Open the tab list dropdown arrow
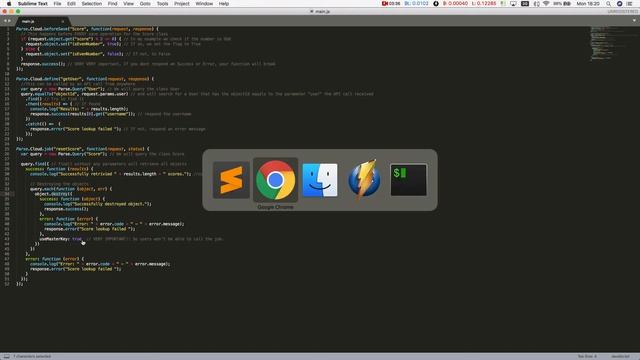The height and width of the screenshot is (360, 640). coord(635,20)
